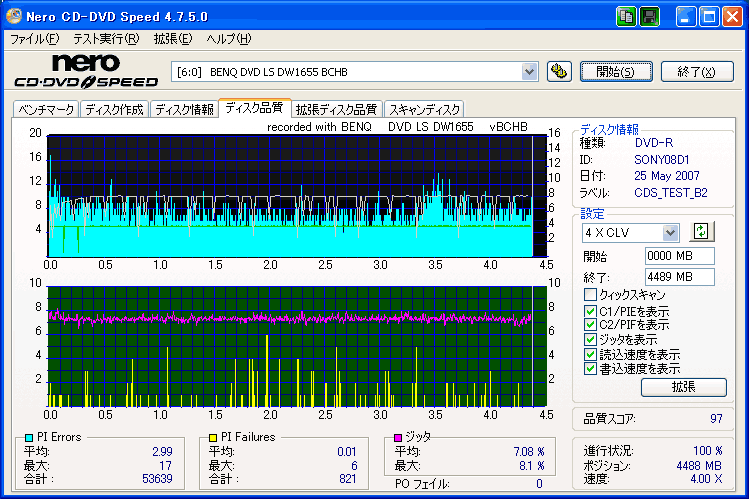This screenshot has width=749, height=499.
Task: Click the label value CDS_TEST_B2
Action: pos(671,192)
